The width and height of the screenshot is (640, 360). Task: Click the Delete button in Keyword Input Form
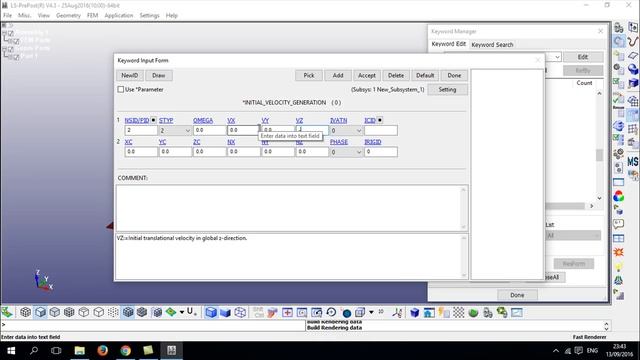click(396, 75)
